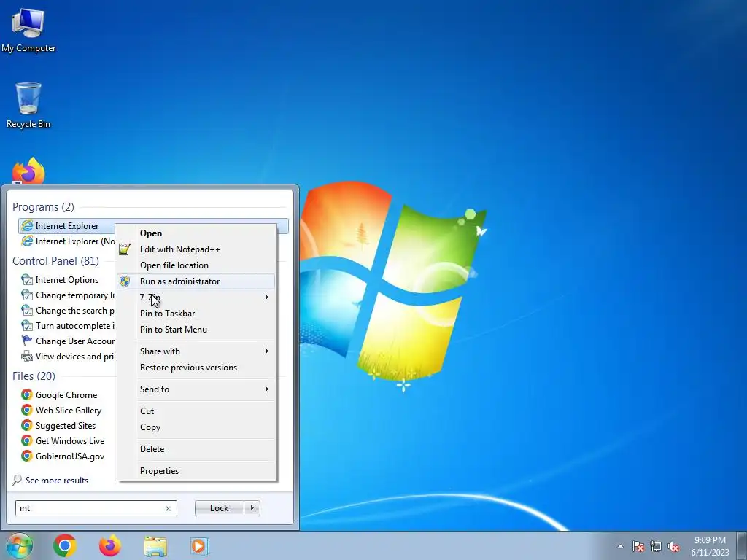Click the Action Center flag tray icon
Screen dimensions: 747x560
point(638,546)
